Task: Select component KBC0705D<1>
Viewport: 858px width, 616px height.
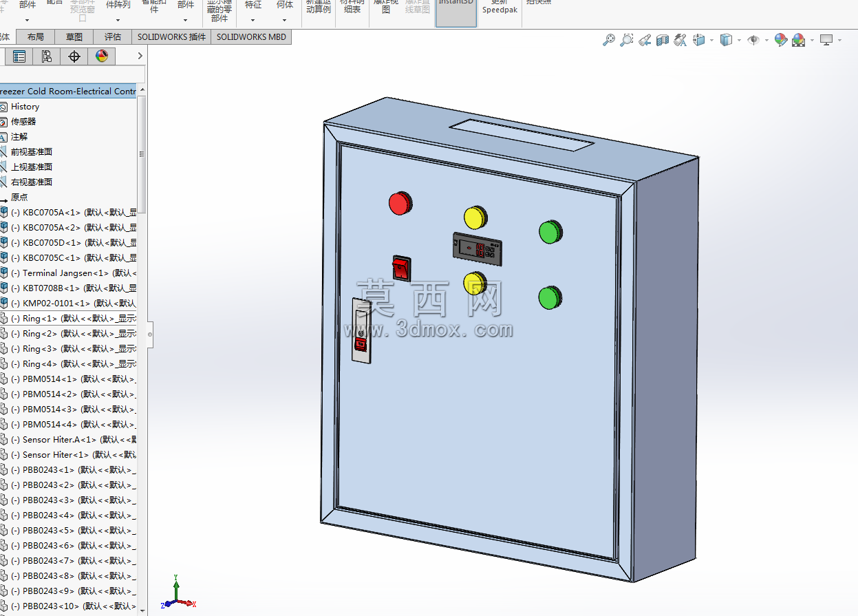Action: coord(68,243)
